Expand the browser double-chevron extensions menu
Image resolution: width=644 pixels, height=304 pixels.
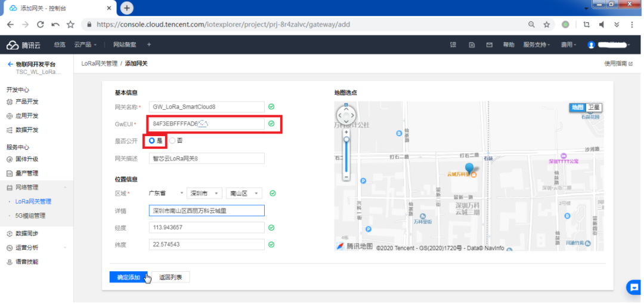tap(617, 24)
